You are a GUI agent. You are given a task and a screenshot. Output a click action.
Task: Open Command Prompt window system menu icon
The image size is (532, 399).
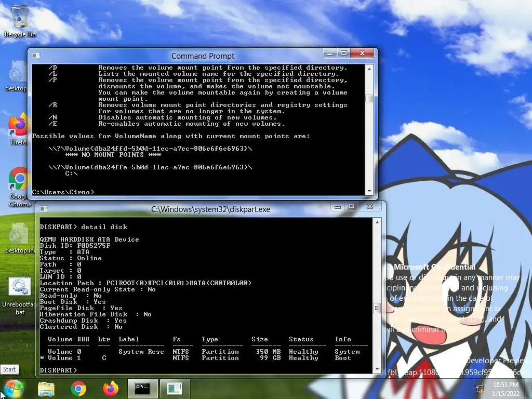(36, 55)
